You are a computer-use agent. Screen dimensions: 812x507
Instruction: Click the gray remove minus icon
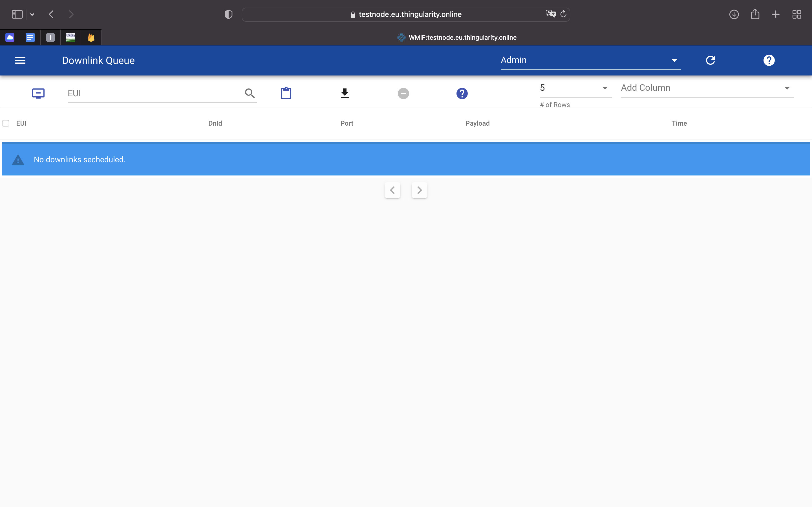tap(403, 94)
